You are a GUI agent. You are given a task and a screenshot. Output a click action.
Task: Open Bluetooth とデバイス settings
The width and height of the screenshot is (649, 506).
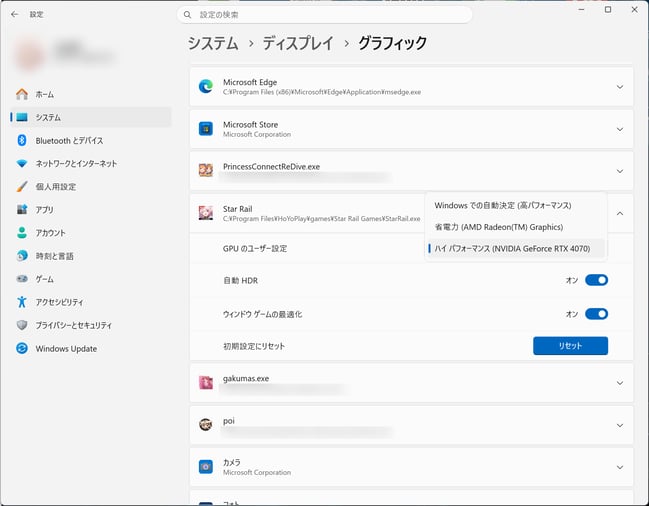[91, 141]
